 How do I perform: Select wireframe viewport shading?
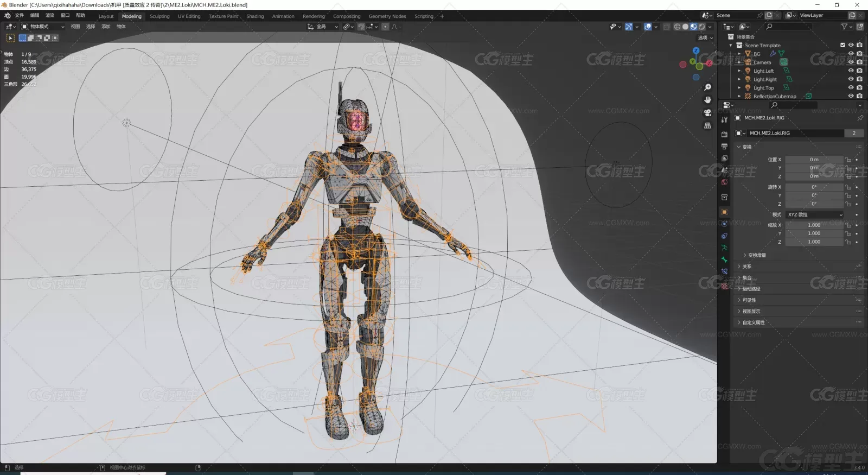(x=677, y=27)
